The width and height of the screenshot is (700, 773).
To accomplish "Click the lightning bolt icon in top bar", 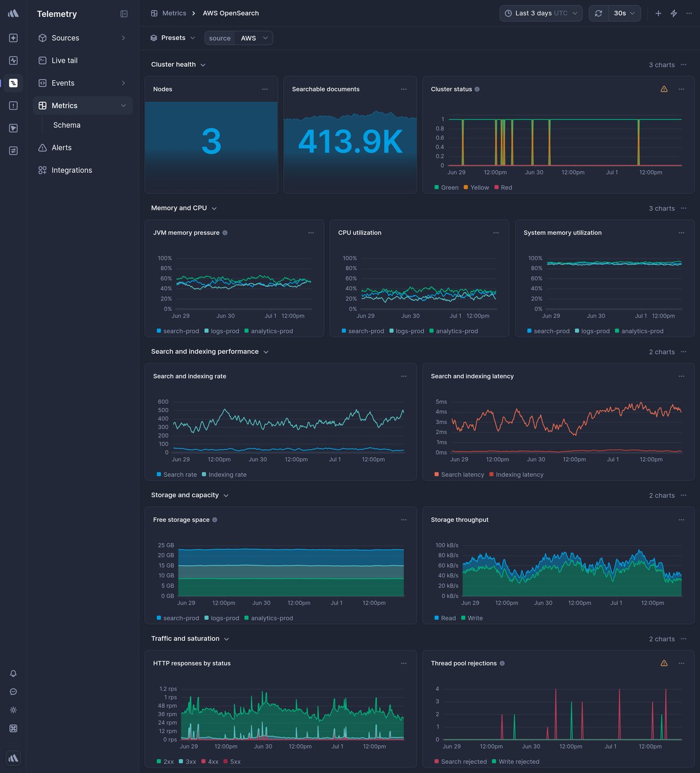I will click(x=674, y=13).
